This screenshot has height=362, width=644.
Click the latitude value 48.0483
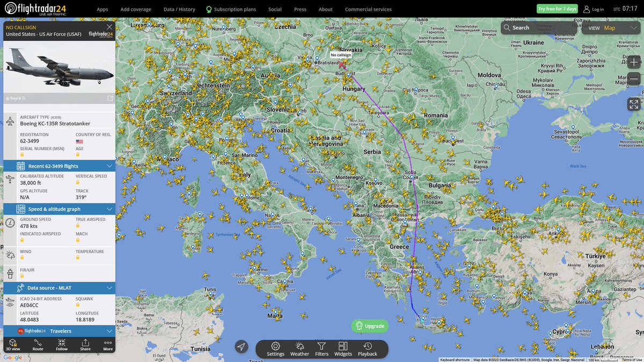click(30, 319)
